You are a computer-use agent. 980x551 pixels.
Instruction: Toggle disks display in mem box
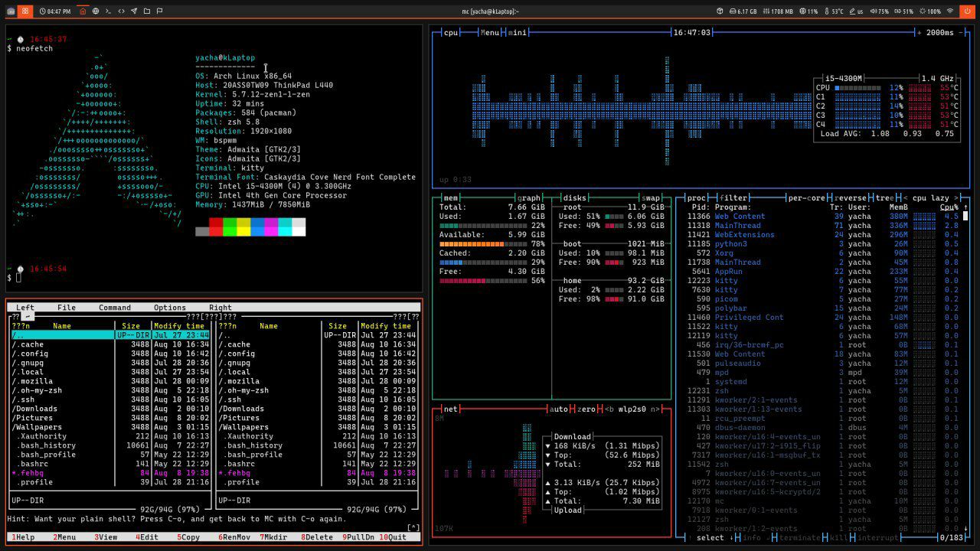pyautogui.click(x=575, y=197)
